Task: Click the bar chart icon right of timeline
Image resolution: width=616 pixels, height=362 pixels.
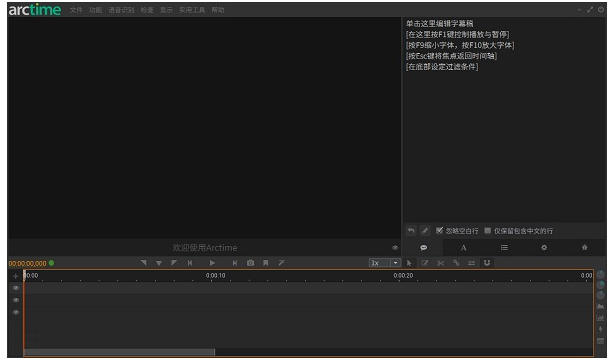Action: 601,318
